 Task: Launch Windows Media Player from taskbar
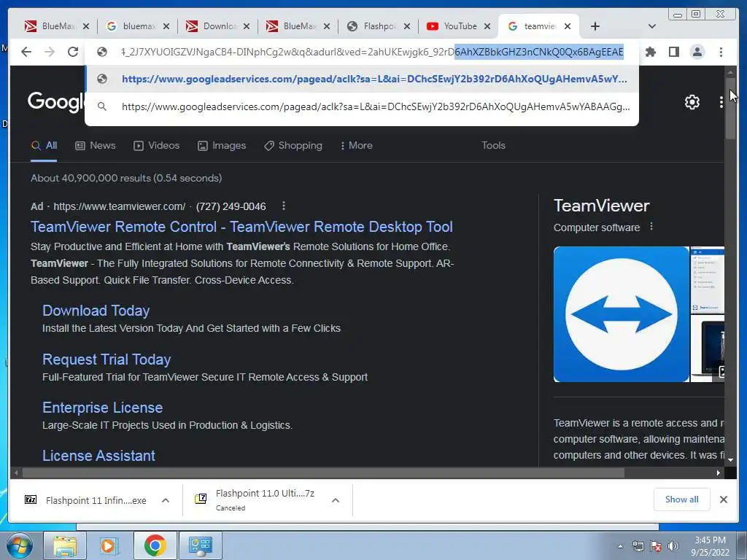pyautogui.click(x=109, y=545)
